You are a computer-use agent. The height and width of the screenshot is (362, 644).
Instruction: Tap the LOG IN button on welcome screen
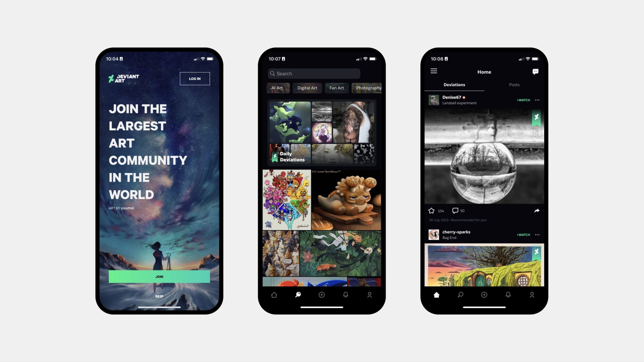[194, 79]
